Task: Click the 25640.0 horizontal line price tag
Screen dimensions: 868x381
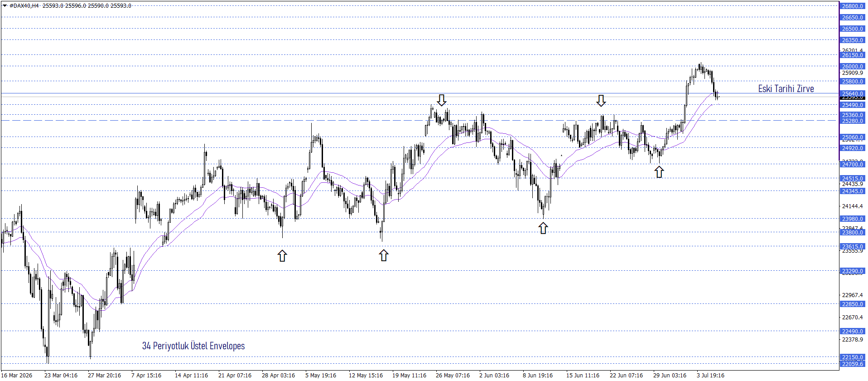Action: [852, 93]
